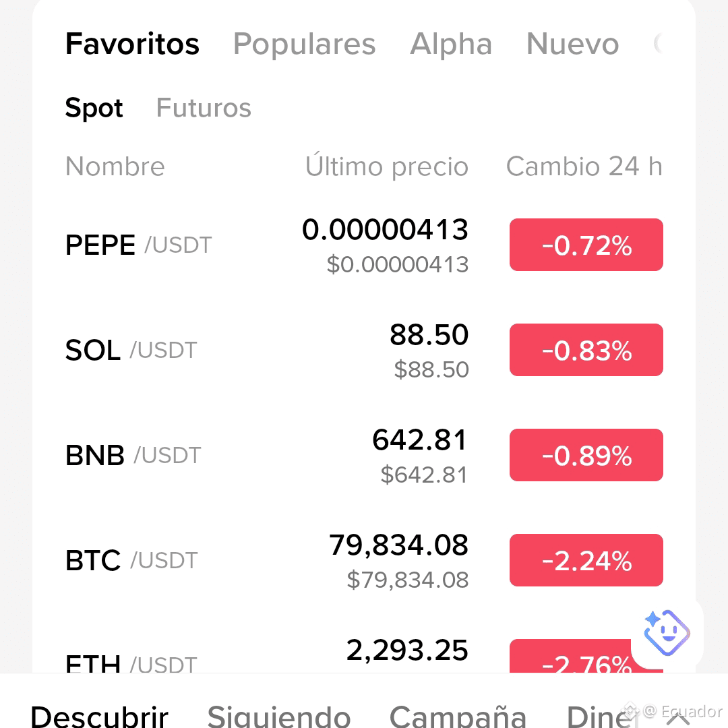Toggle the -0.72% PEPE change badge
Image resolution: width=728 pixels, height=728 pixels.
[586, 245]
